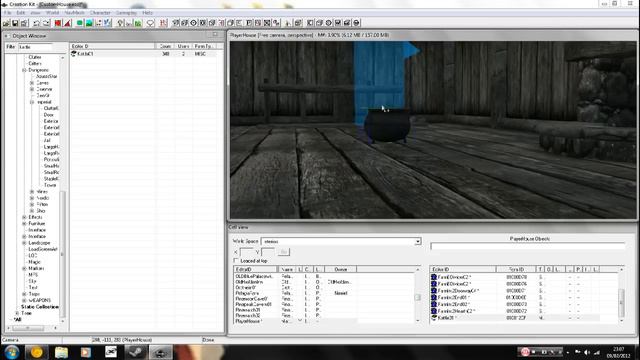Screen dimensions: 640x360
Task: Click the Creation Kit taskbar button
Action: click(x=160, y=352)
